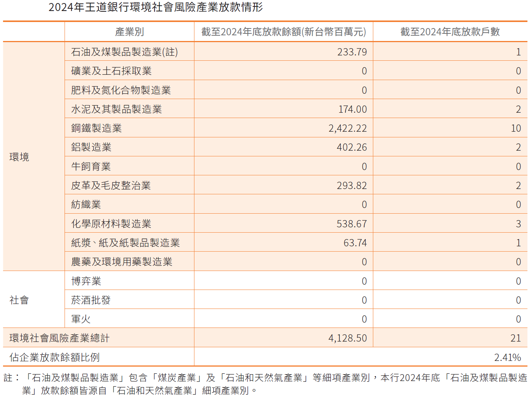Click the 放款戶數 column header
The height and width of the screenshot is (400, 532).
(x=450, y=32)
